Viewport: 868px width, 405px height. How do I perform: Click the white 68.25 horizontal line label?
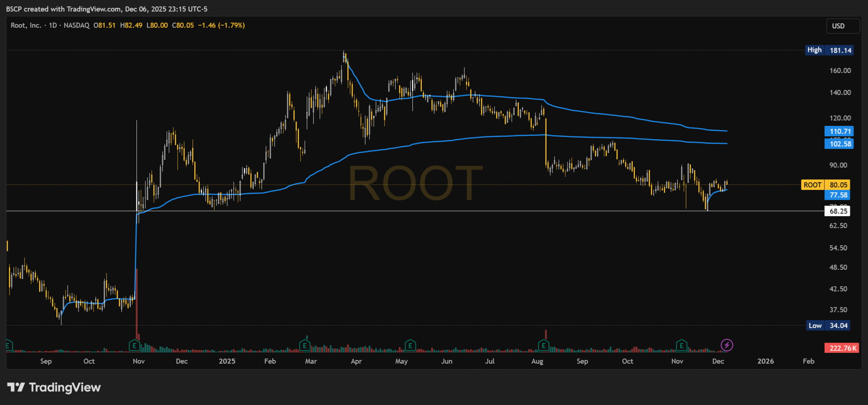[x=837, y=211]
